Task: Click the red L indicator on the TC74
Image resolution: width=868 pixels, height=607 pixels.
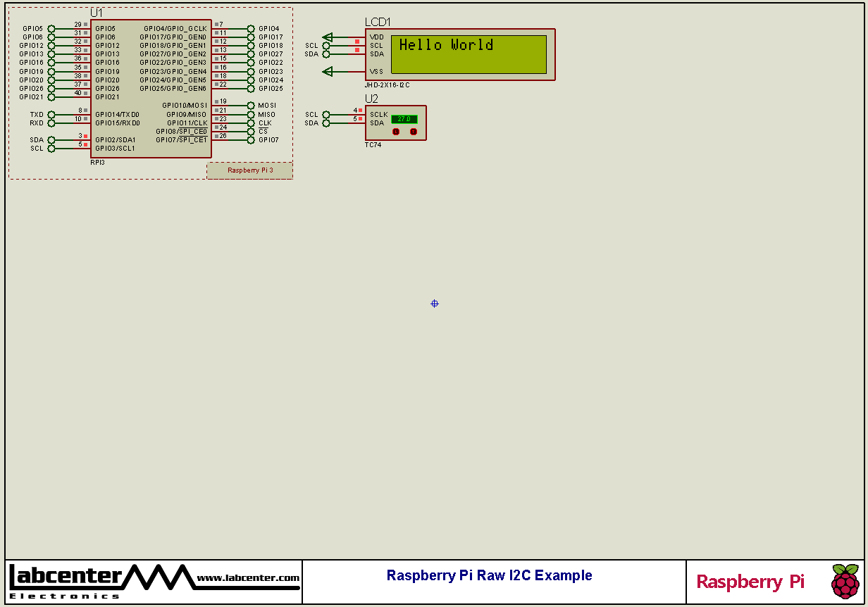Action: [x=396, y=131]
